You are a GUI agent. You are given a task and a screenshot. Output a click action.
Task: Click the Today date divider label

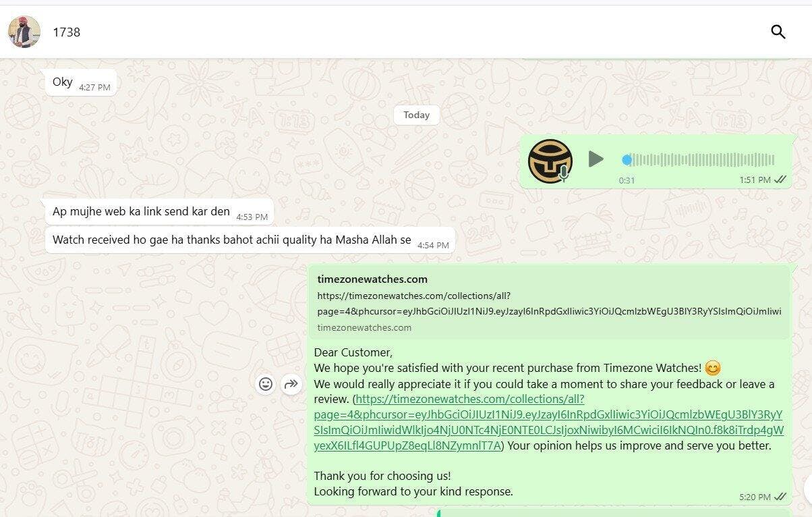[416, 115]
